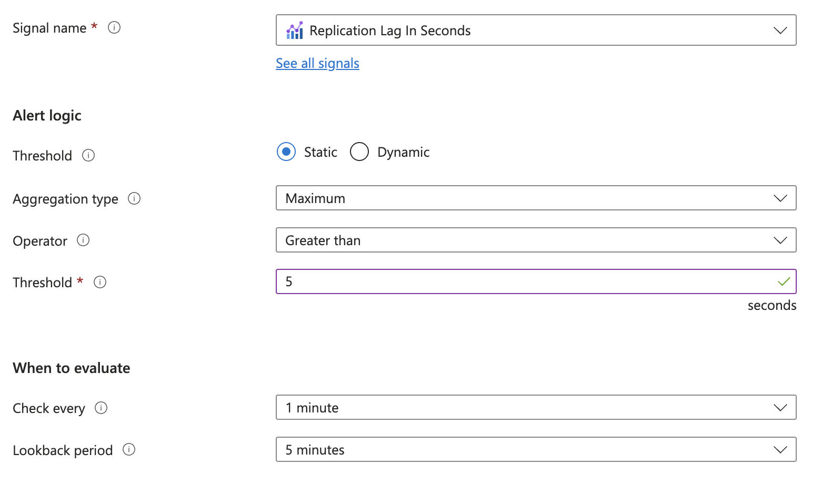Image resolution: width=822 pixels, height=504 pixels.
Task: Click the green validation checkmark in Threshold field
Action: pos(784,282)
